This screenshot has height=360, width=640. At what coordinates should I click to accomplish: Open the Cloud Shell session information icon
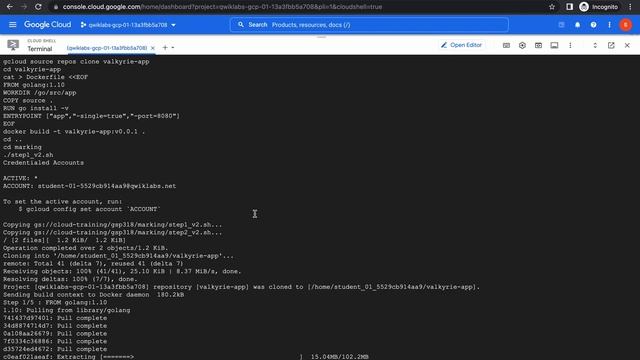(554, 45)
